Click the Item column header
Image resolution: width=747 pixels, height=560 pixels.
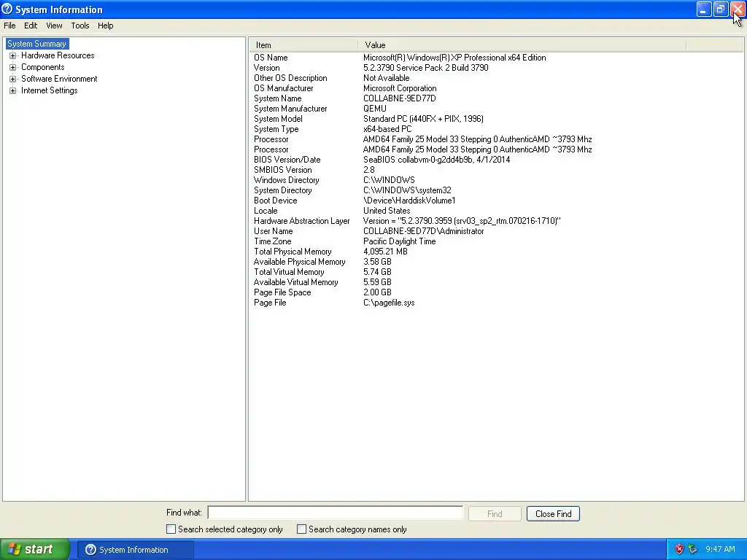click(x=303, y=44)
